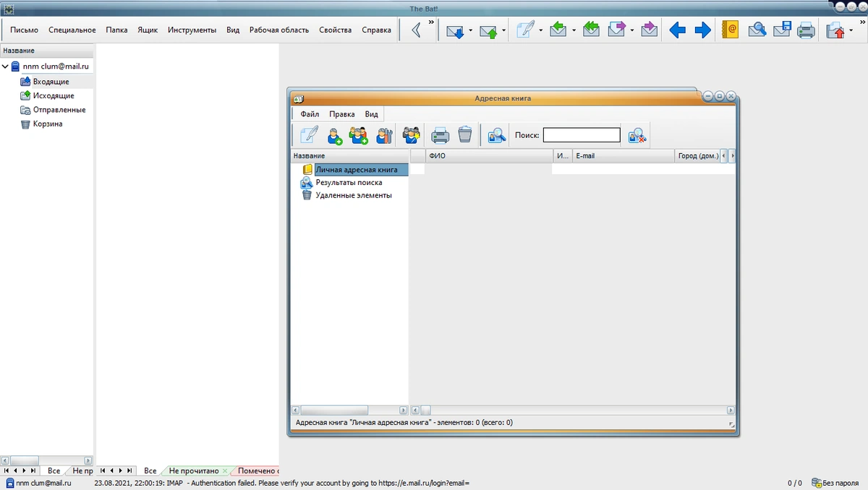Create new contact message with address book quill icon
This screenshot has width=868, height=490.
309,134
